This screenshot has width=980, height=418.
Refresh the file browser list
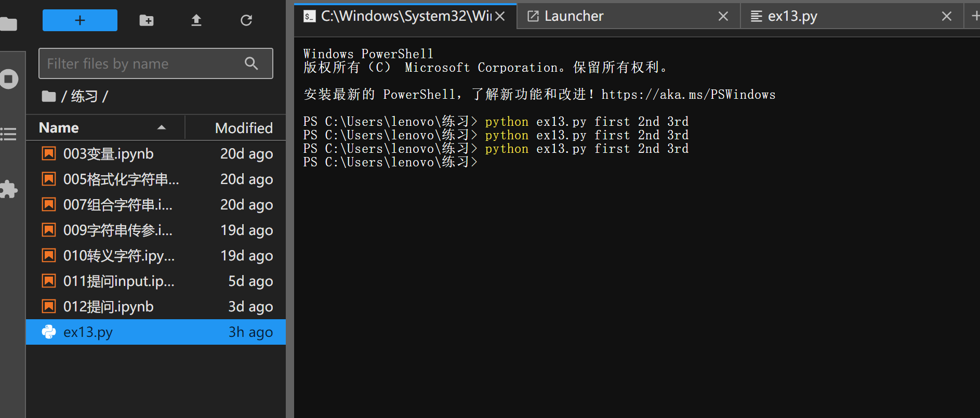tap(246, 20)
